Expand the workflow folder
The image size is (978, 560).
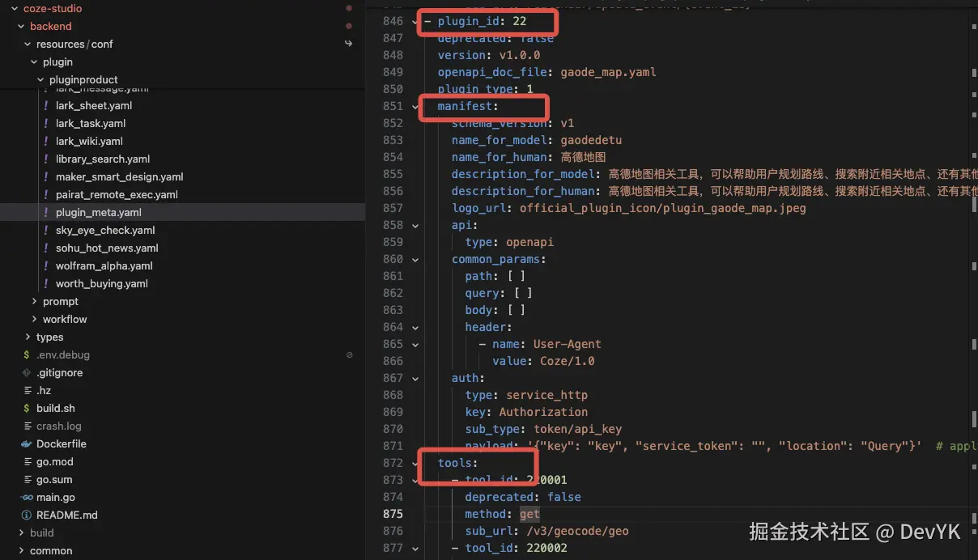pos(34,320)
